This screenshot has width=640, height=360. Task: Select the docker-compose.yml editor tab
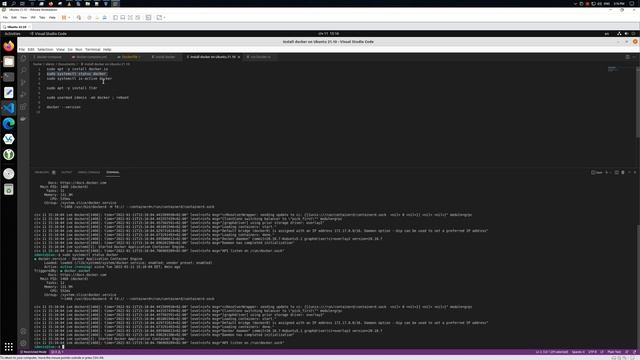(x=91, y=57)
